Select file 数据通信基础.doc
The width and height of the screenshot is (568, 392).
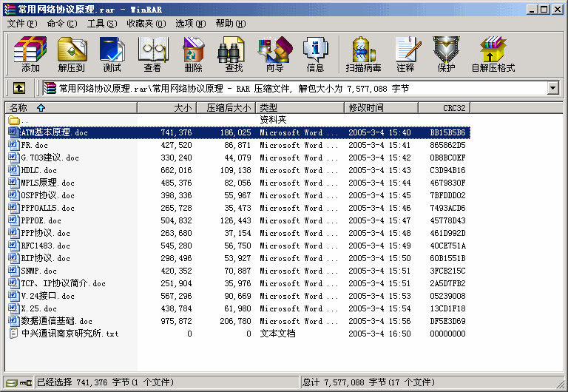(x=56, y=321)
